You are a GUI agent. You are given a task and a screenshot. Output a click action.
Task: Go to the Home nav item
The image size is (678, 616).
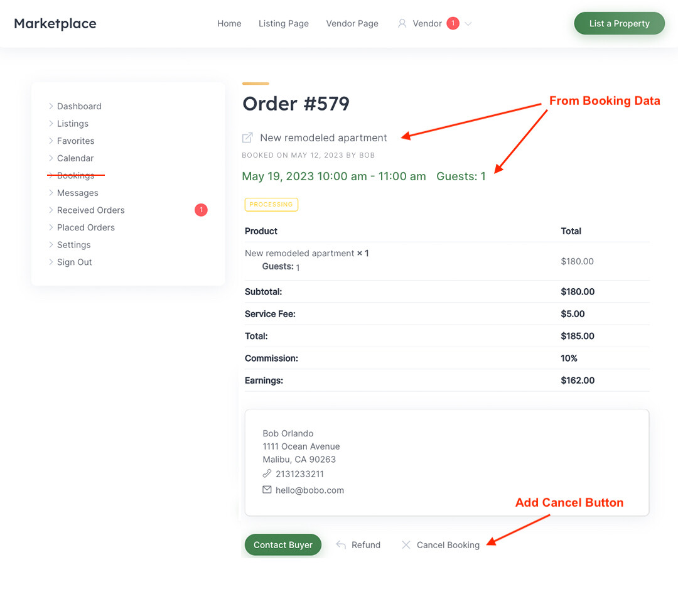229,23
